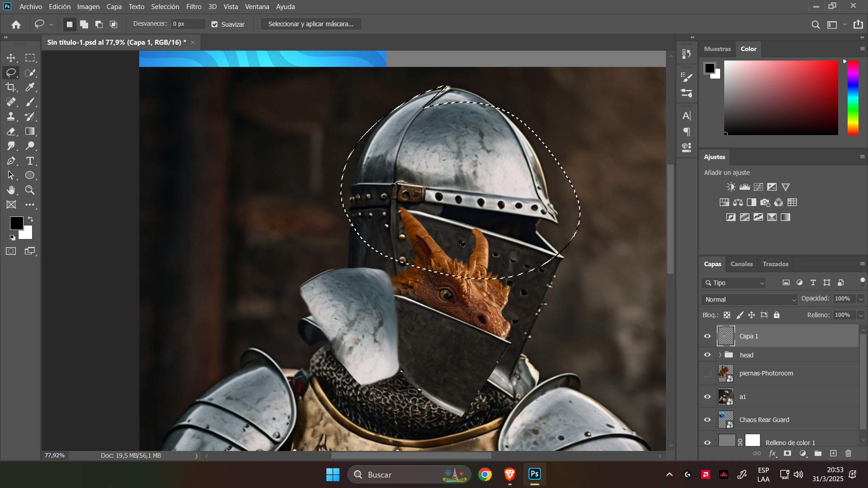Screen dimensions: 868x488
Task: Hide the Chaos Rear Guard layer
Action: 708,420
